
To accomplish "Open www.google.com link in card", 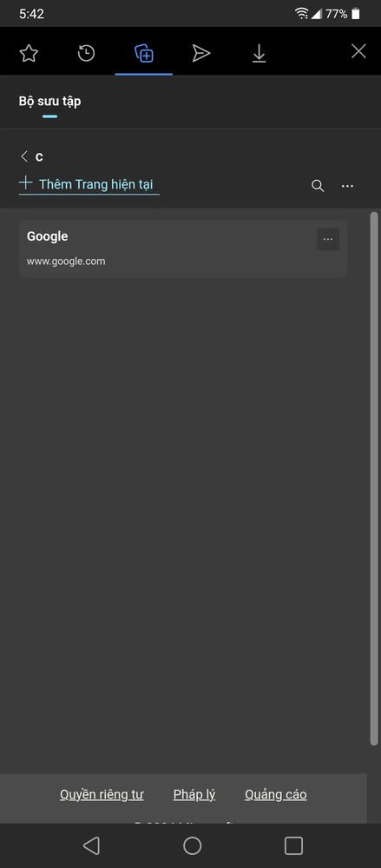I will pos(66,262).
